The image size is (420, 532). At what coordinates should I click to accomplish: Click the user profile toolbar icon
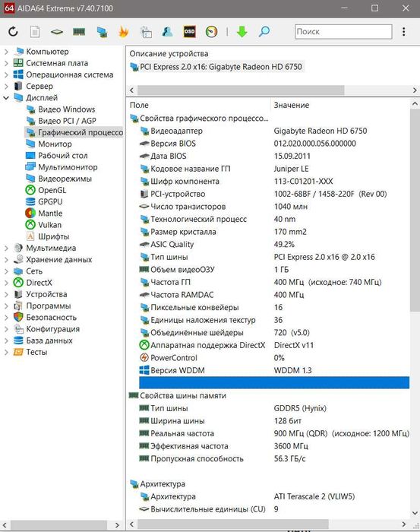click(167, 32)
